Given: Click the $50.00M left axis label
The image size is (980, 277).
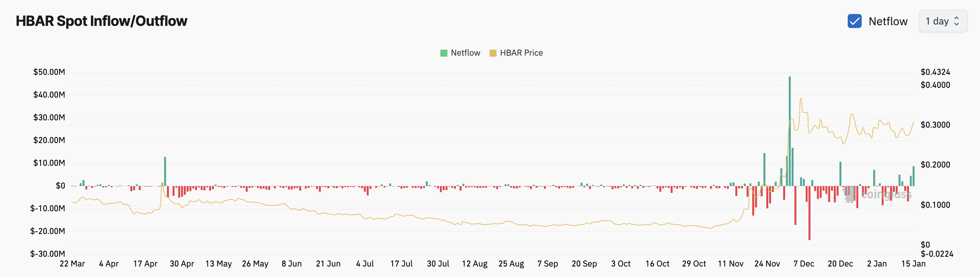Looking at the screenshot, I should pyautogui.click(x=49, y=72).
